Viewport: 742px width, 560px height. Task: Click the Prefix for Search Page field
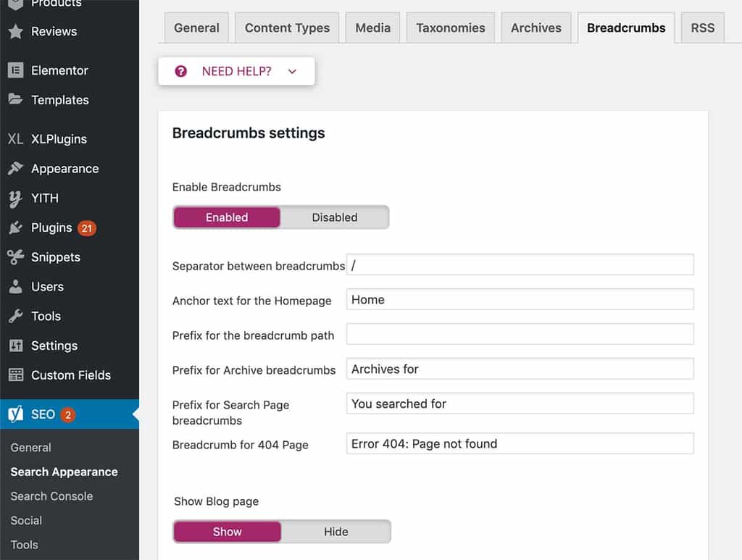coord(520,404)
